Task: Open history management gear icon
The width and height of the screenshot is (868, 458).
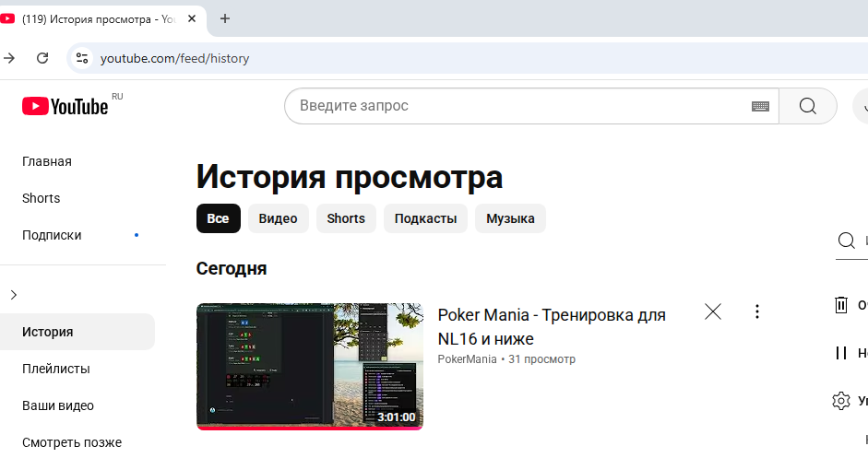Action: 841,401
